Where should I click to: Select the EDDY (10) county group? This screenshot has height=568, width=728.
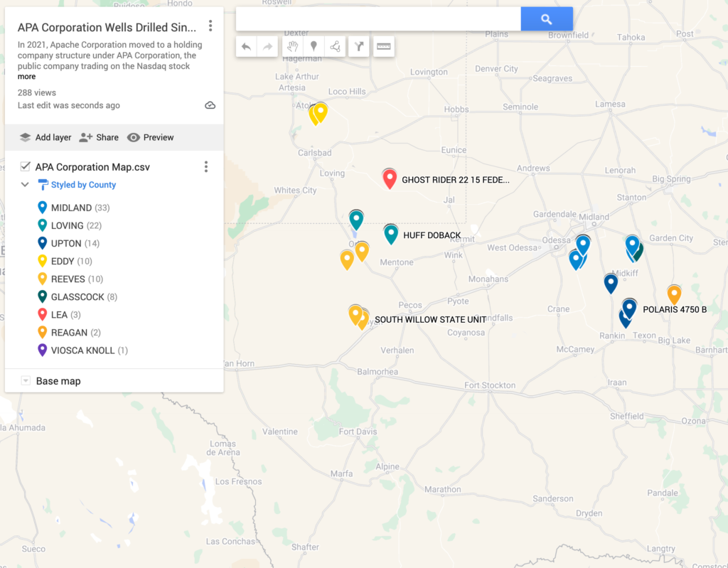pyautogui.click(x=65, y=261)
